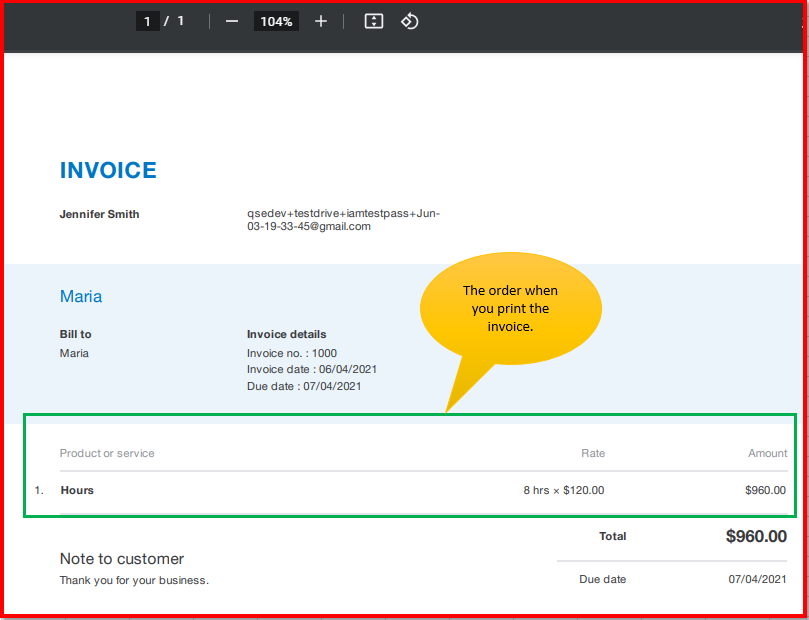
Task: Select the INVOICE title text
Action: click(x=108, y=170)
